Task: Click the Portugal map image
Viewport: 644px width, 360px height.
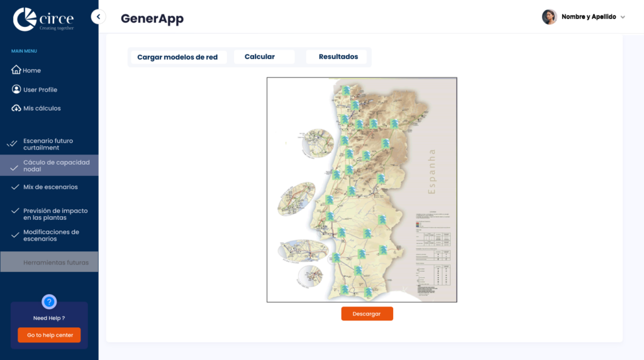Action: (362, 190)
